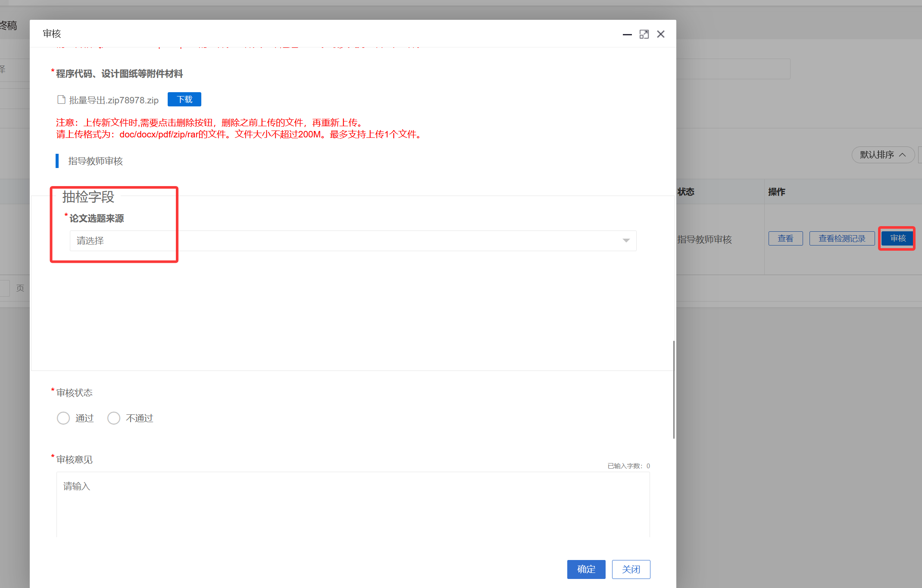The image size is (922, 588).
Task: Click into the 审核意见 text area
Action: pyautogui.click(x=353, y=504)
